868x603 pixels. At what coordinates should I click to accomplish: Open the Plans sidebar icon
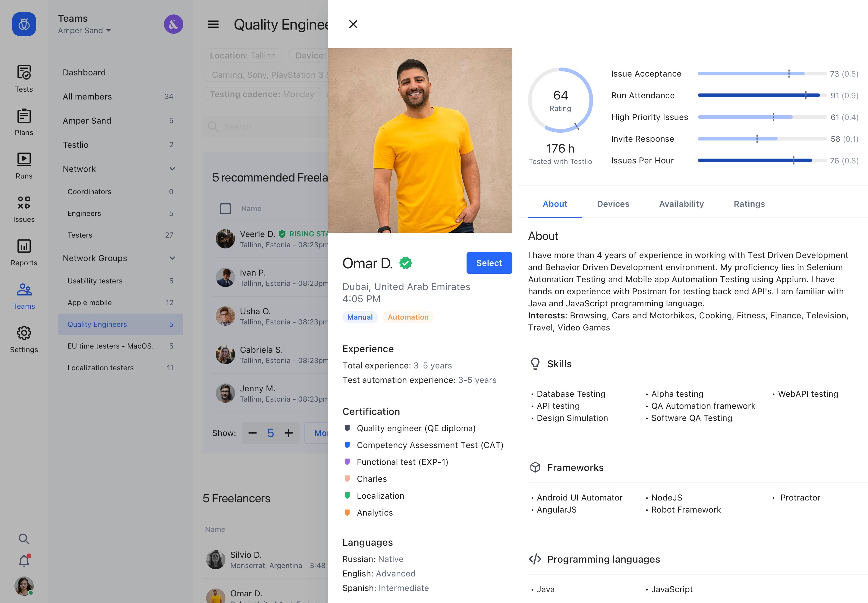pyautogui.click(x=24, y=116)
